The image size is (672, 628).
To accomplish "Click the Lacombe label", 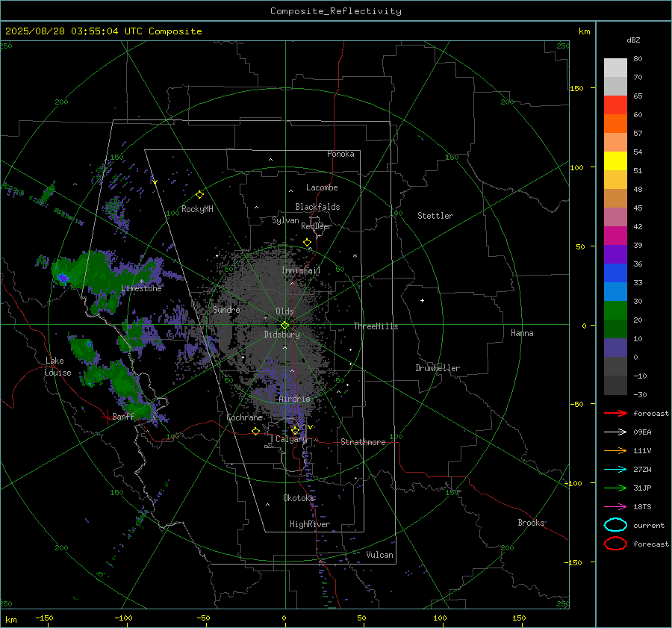I will pos(322,187).
